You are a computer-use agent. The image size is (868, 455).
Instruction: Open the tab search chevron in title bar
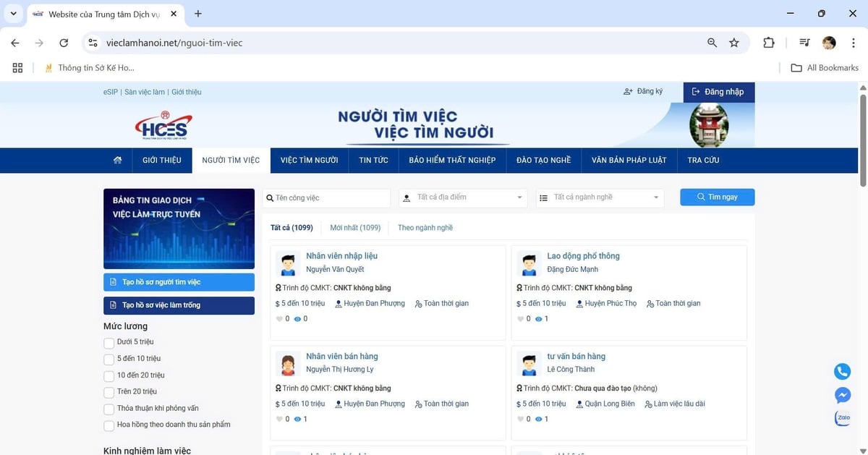pyautogui.click(x=13, y=14)
